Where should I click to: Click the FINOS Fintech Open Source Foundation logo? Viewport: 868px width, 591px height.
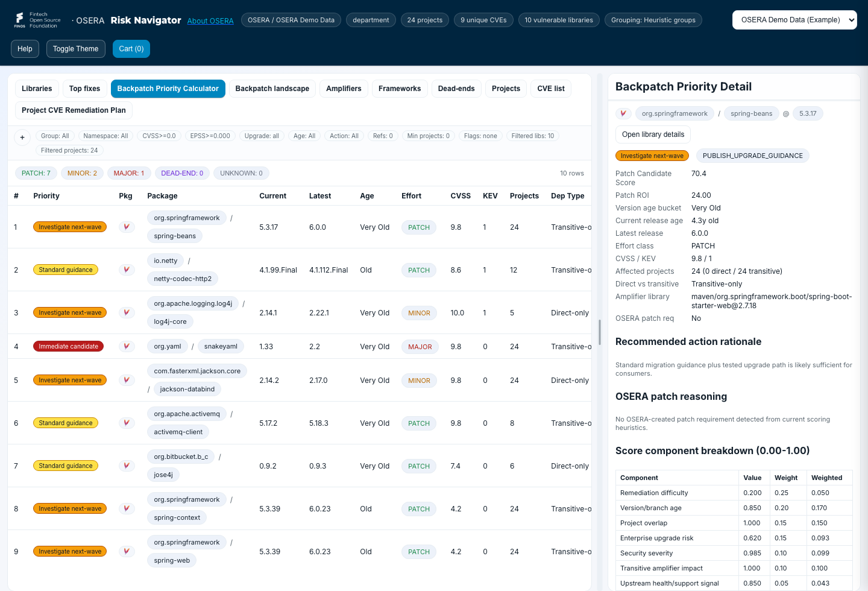pos(37,20)
